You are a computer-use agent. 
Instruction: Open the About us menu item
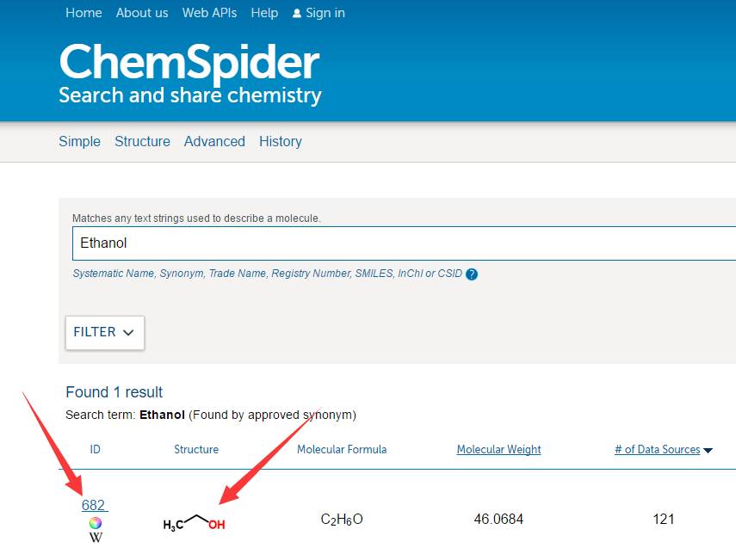[142, 13]
